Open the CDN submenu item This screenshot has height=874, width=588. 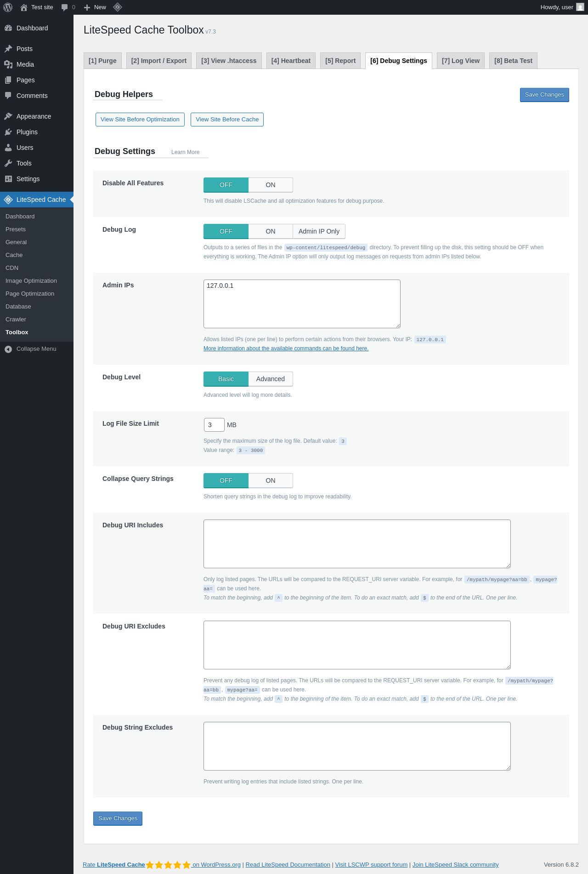click(37, 268)
